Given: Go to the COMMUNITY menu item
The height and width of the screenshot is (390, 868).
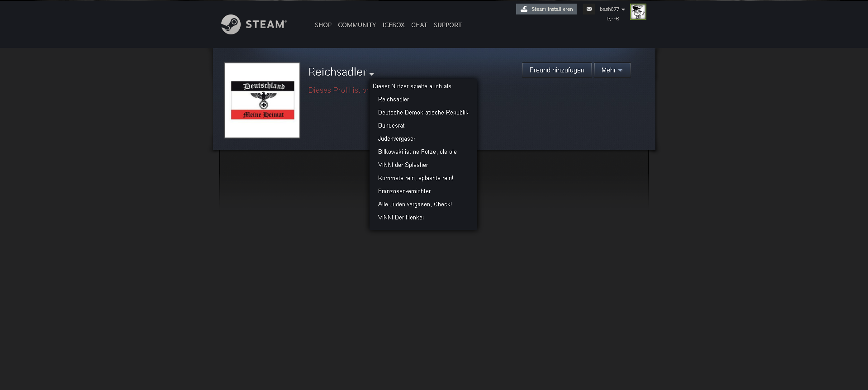Looking at the screenshot, I should pyautogui.click(x=356, y=25).
